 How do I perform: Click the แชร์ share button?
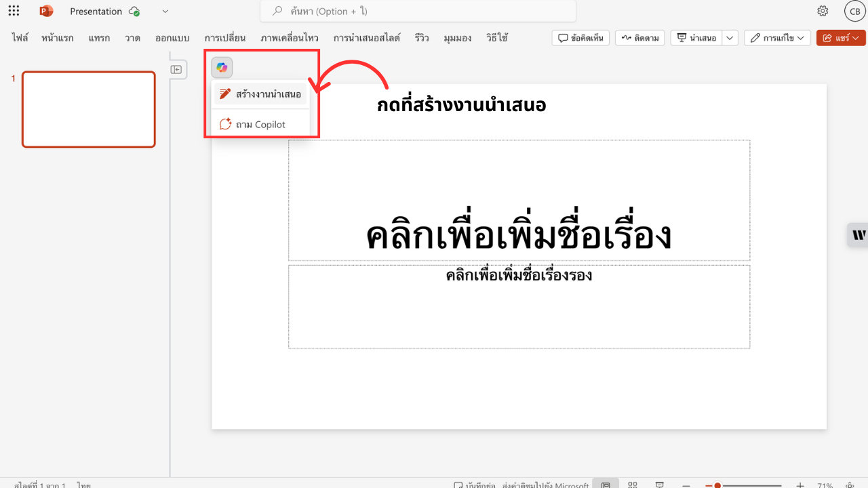point(840,38)
